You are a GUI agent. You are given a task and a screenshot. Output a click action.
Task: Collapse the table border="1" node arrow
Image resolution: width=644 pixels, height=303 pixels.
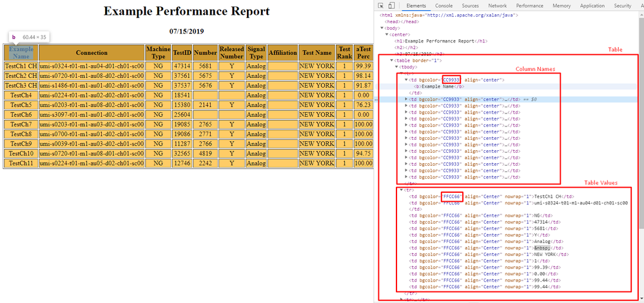point(391,61)
